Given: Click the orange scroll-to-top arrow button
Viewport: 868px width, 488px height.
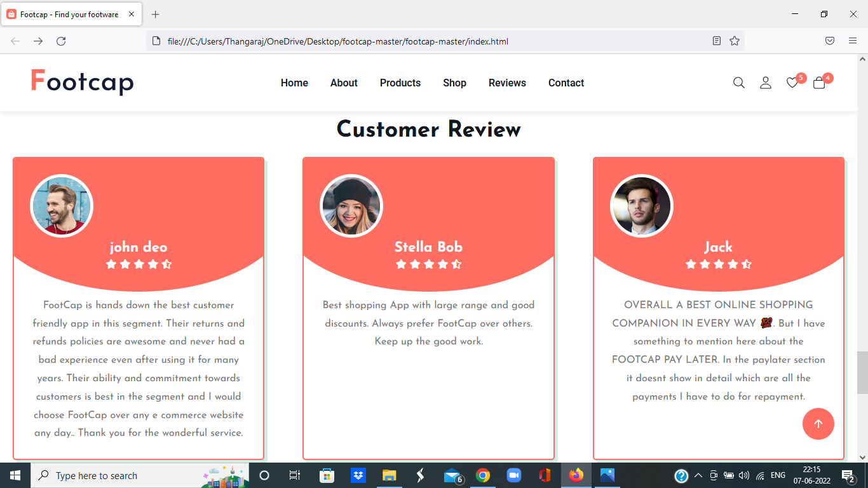Looking at the screenshot, I should tap(818, 424).
